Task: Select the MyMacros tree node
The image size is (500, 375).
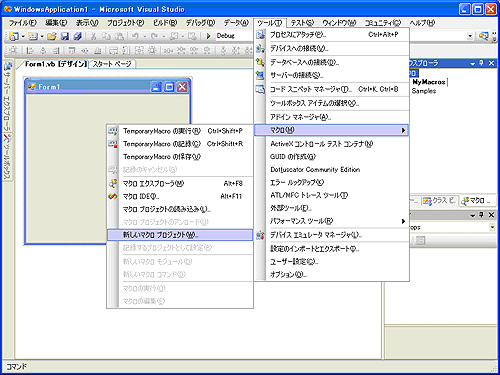Action: pyautogui.click(x=429, y=82)
